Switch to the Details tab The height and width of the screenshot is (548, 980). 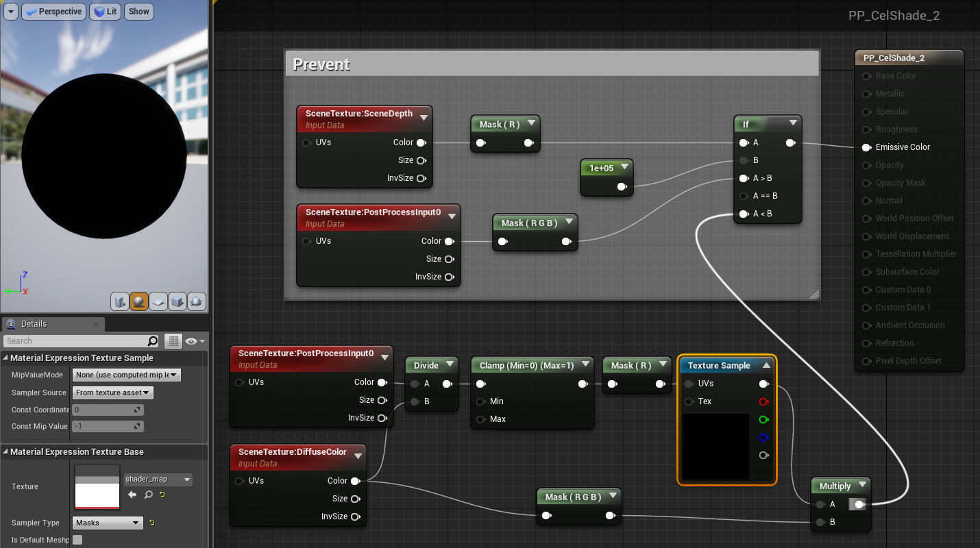pyautogui.click(x=34, y=324)
